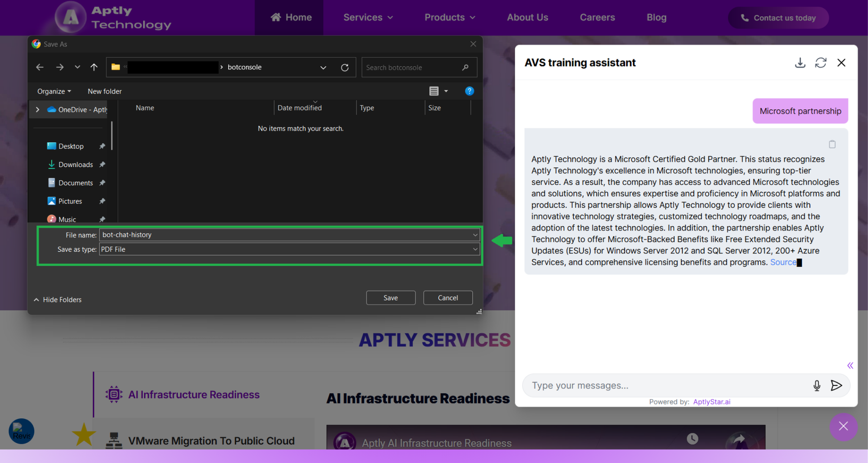This screenshot has height=463, width=868.
Task: Open the Source link in the chat response
Action: [783, 262]
